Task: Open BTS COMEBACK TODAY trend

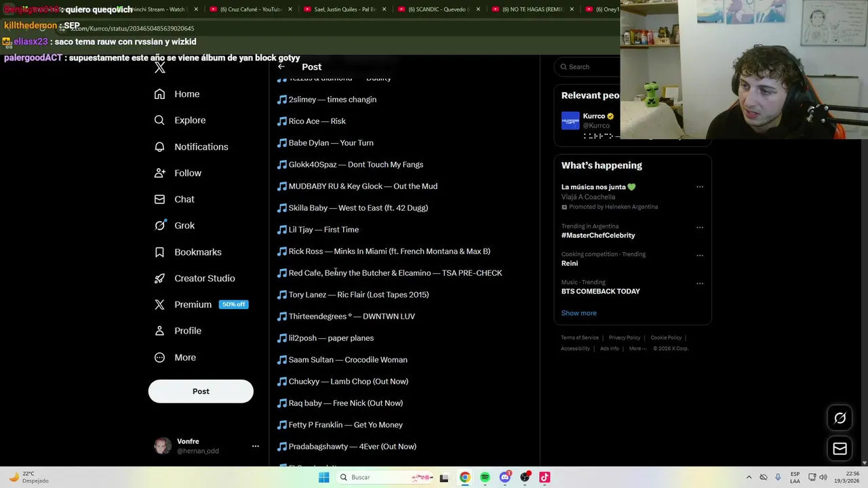Action: click(601, 291)
